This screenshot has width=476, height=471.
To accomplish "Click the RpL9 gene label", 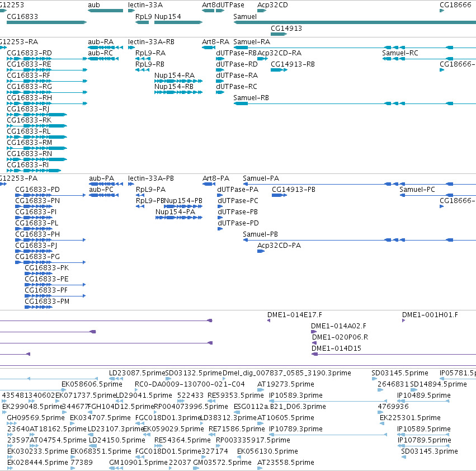I will 144,16.
